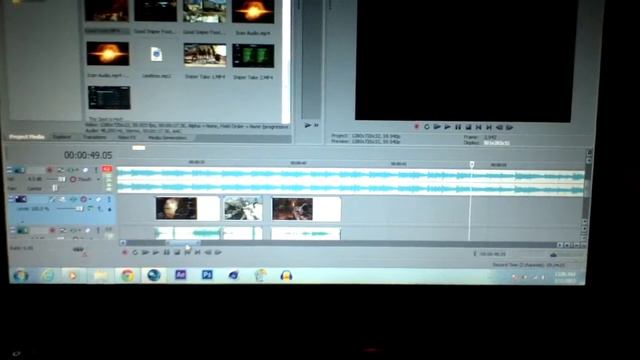Click Stop in the preview transport bar

469,127
